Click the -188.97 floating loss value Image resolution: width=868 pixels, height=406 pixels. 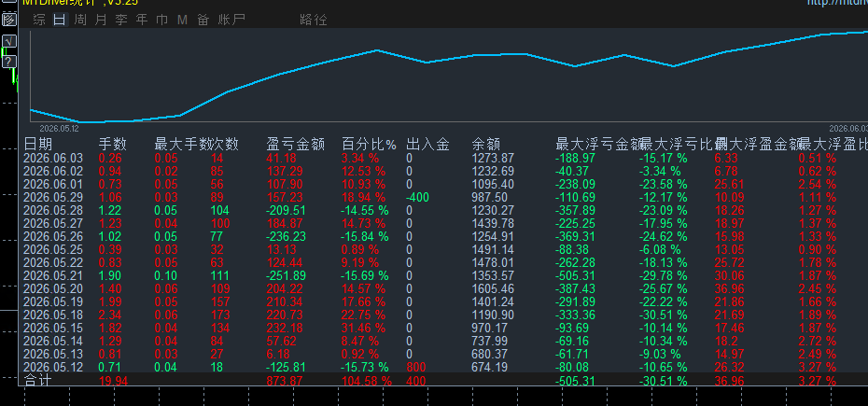pos(575,158)
